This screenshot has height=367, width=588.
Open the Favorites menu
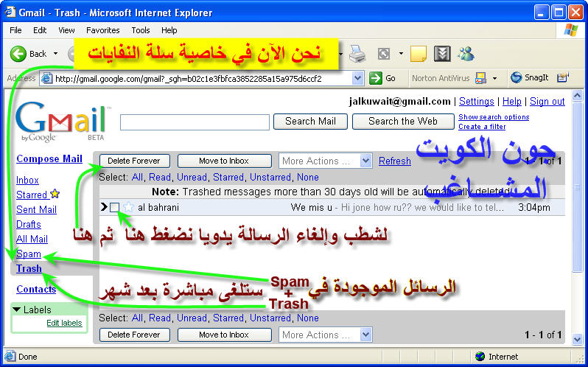102,30
